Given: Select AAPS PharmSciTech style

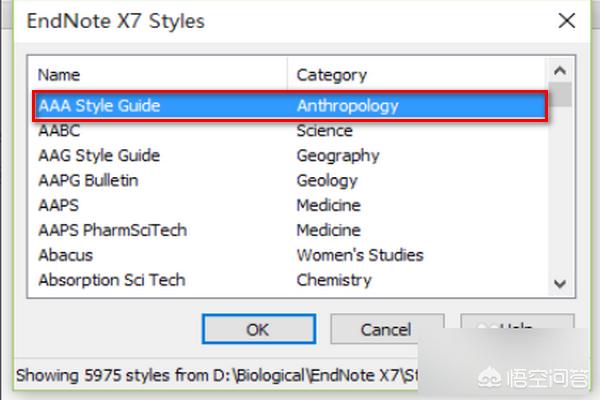Looking at the screenshot, I should click(x=112, y=230).
